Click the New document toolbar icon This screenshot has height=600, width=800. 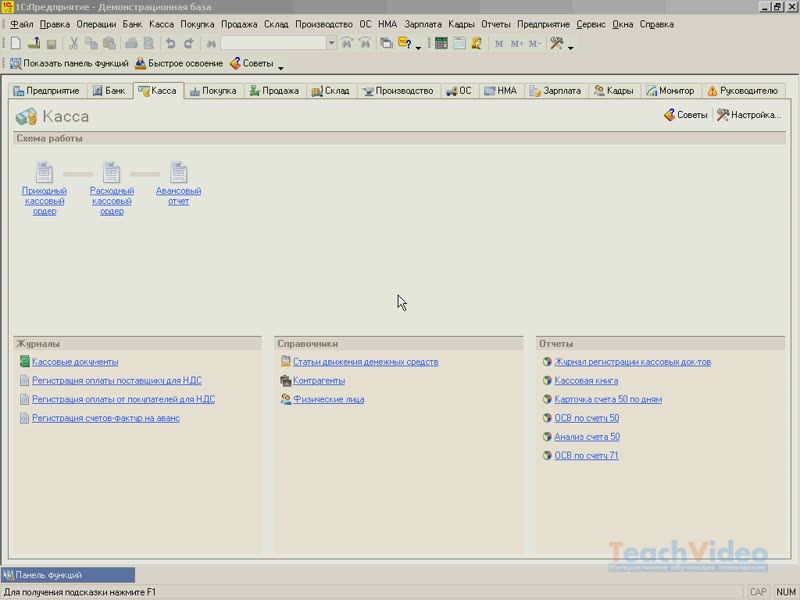pos(15,43)
